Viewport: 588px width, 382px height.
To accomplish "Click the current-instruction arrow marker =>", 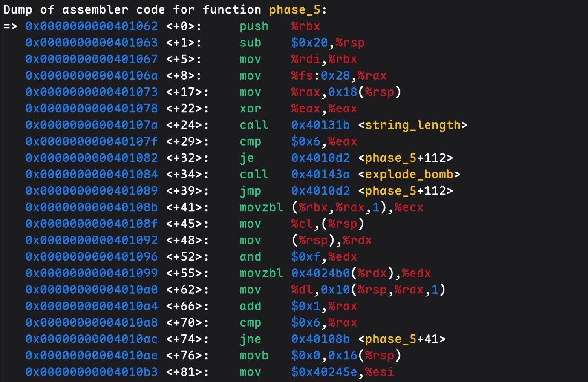I will click(10, 26).
